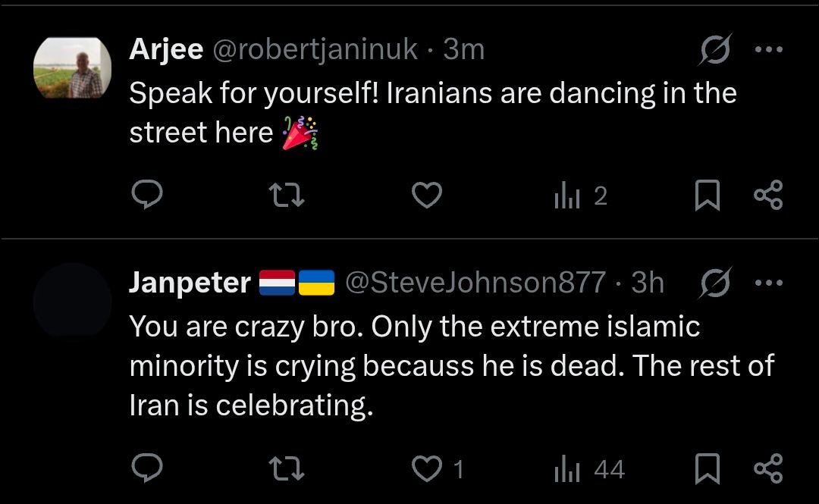
Task: Open more options on Arjee's tweet
Action: 768,51
